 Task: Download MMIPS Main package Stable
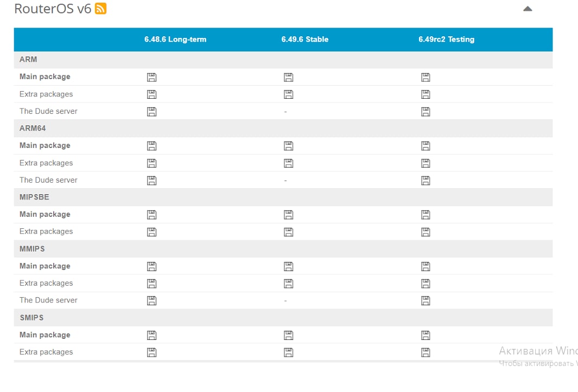tap(289, 266)
